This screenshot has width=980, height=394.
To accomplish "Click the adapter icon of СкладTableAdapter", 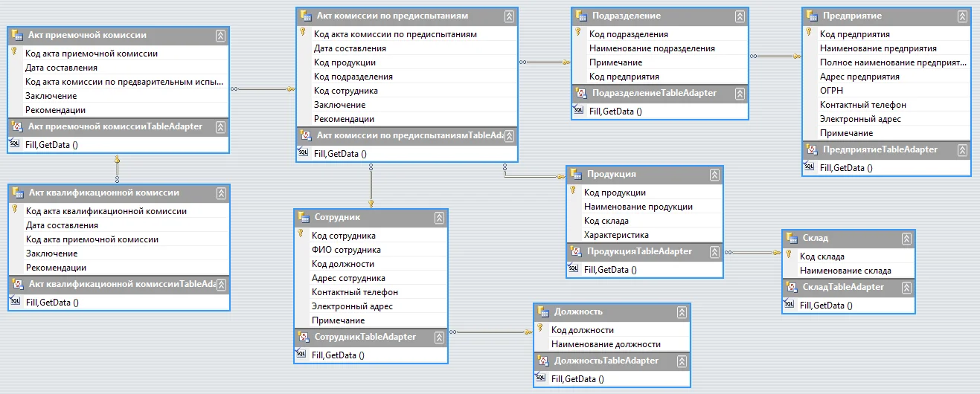I will pyautogui.click(x=790, y=287).
